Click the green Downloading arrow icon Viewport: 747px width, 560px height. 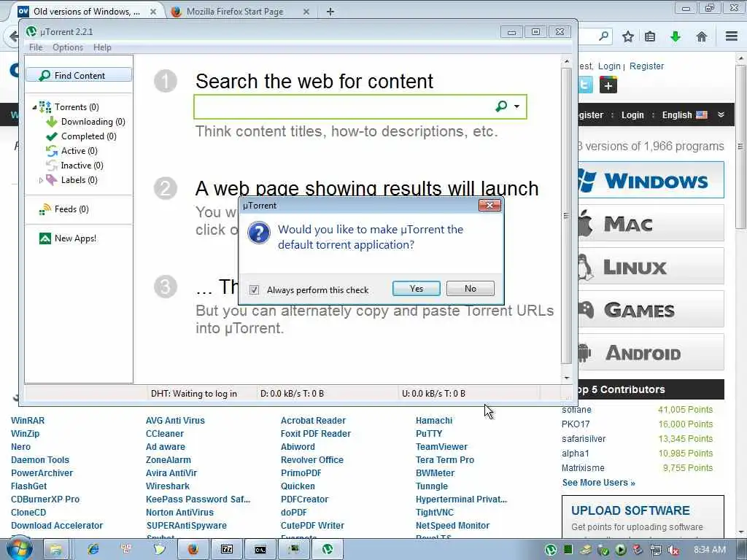52,122
